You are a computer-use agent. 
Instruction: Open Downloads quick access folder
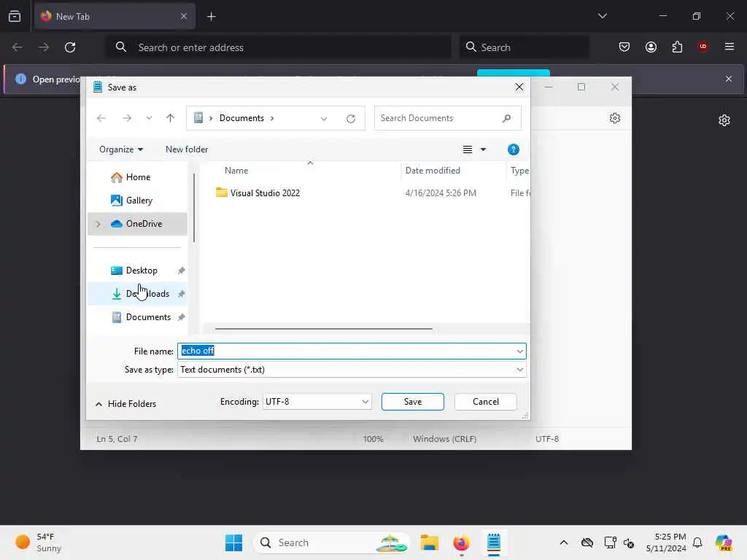point(138,294)
